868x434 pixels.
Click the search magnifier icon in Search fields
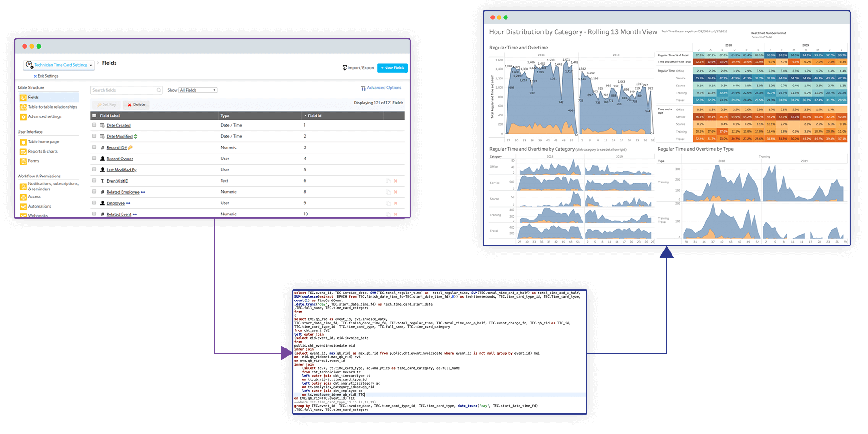point(159,90)
